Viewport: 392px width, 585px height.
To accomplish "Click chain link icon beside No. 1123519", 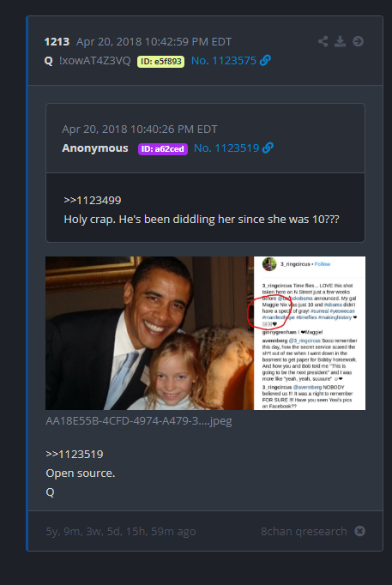I will click(268, 148).
